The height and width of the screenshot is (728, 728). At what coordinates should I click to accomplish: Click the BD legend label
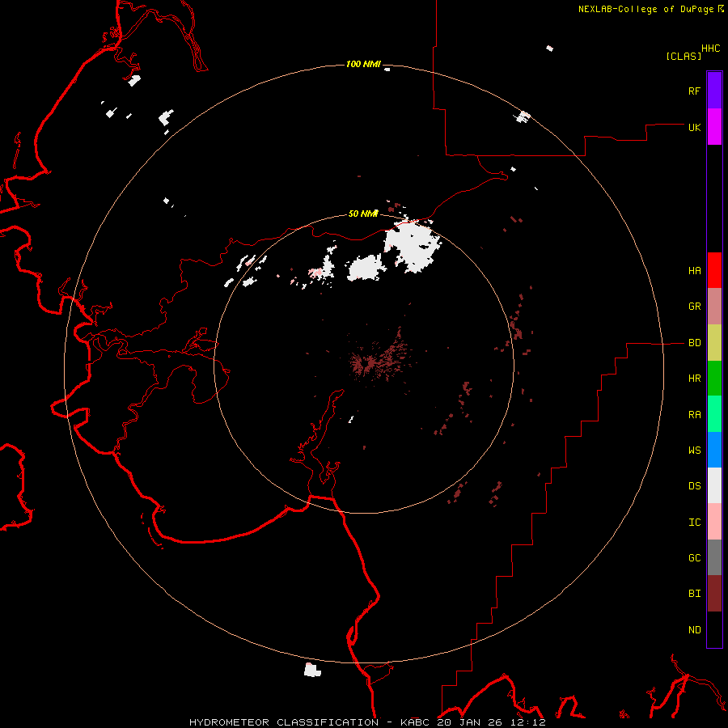(x=694, y=343)
